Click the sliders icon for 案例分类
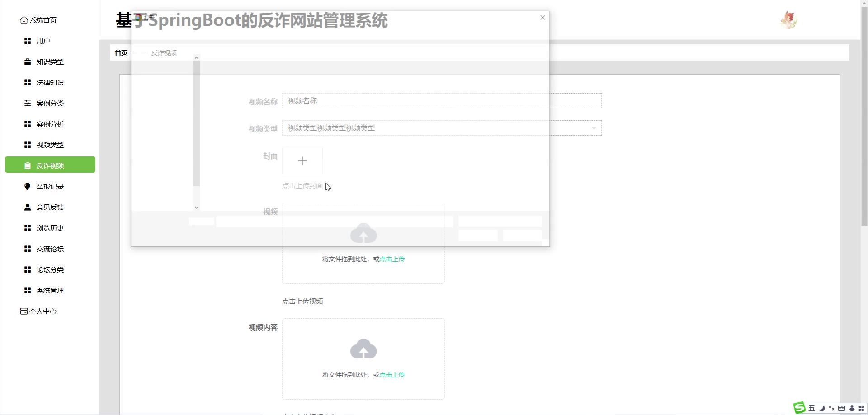This screenshot has height=415, width=868. point(28,103)
